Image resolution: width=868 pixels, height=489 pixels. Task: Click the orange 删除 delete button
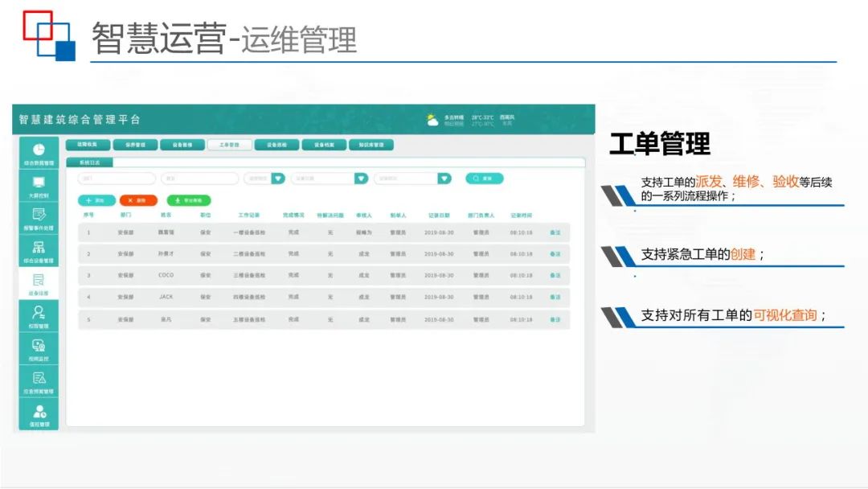[138, 199]
